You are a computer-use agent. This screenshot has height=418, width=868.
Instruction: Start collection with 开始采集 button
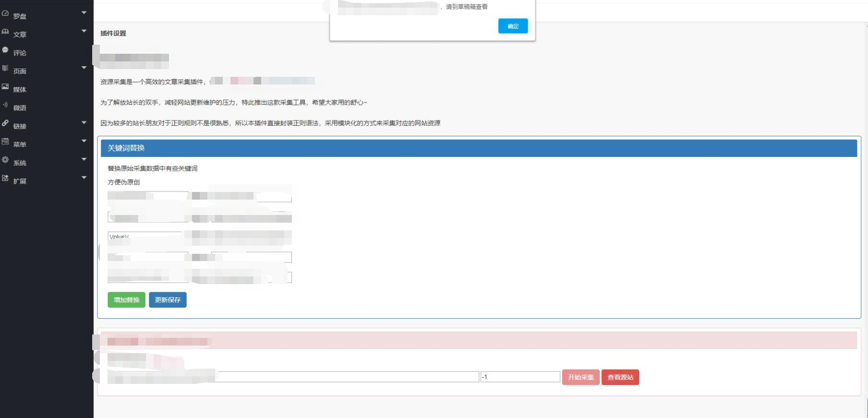580,377
